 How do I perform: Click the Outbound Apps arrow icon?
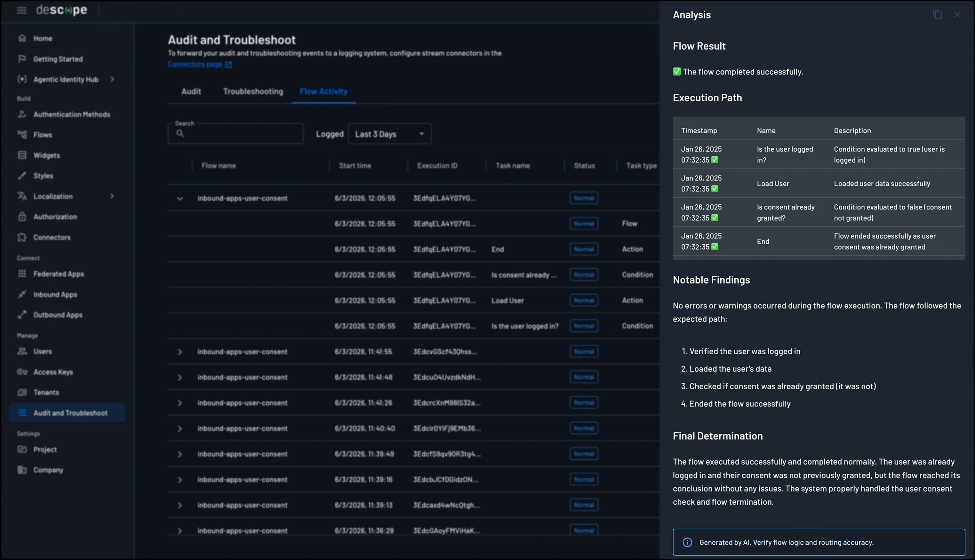tap(22, 315)
